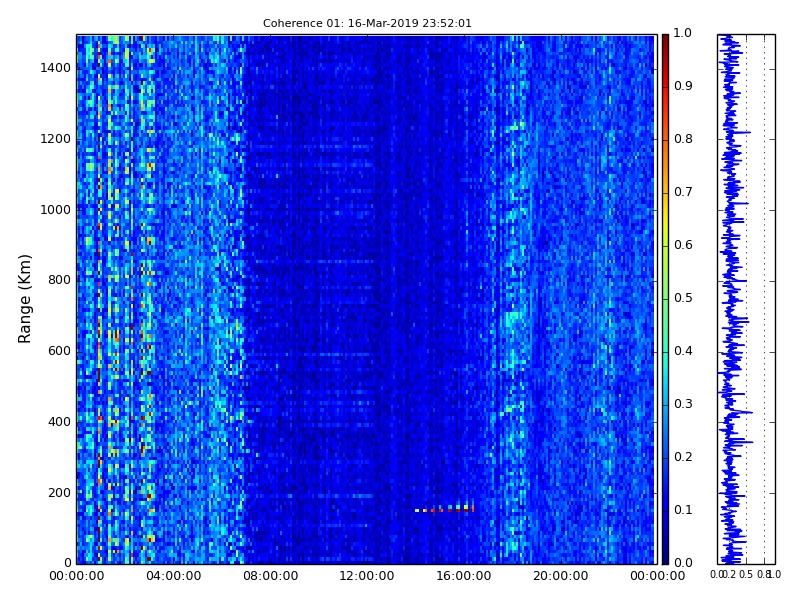Image resolution: width=800 pixels, height=600 pixels.
Task: Click the 600 tick label on range axis
Action: [59, 351]
